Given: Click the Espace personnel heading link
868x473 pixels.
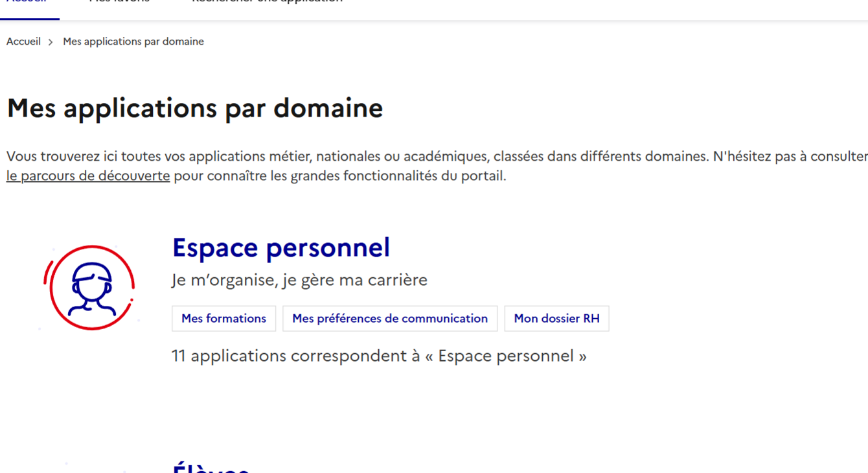Looking at the screenshot, I should point(281,248).
